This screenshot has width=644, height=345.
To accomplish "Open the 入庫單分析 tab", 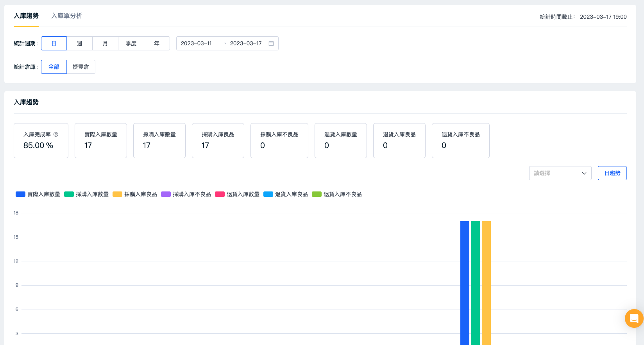I will coord(67,16).
